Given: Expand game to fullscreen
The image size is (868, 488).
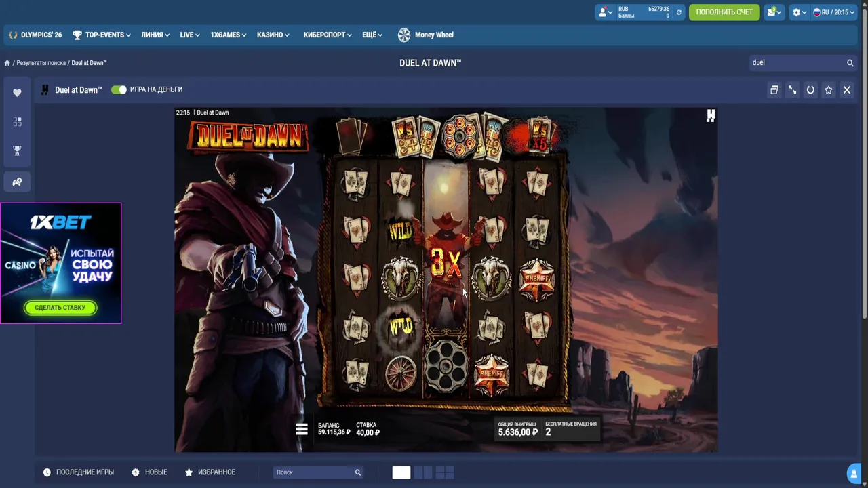Looking at the screenshot, I should [x=792, y=89].
